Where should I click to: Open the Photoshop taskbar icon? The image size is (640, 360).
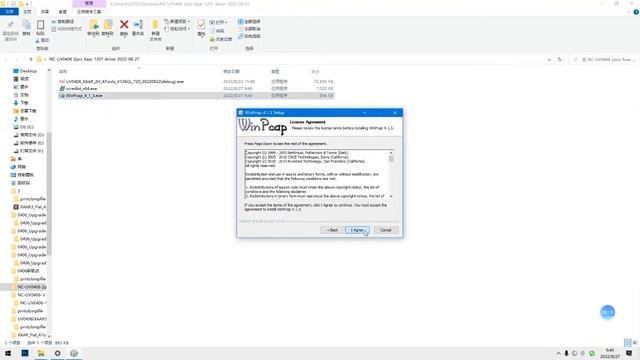25,353
